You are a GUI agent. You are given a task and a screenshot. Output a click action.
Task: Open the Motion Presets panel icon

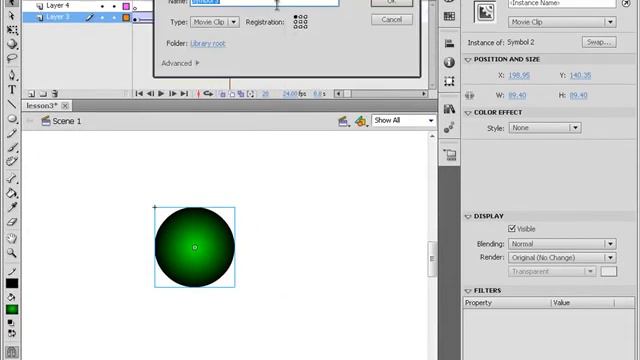pos(449,128)
